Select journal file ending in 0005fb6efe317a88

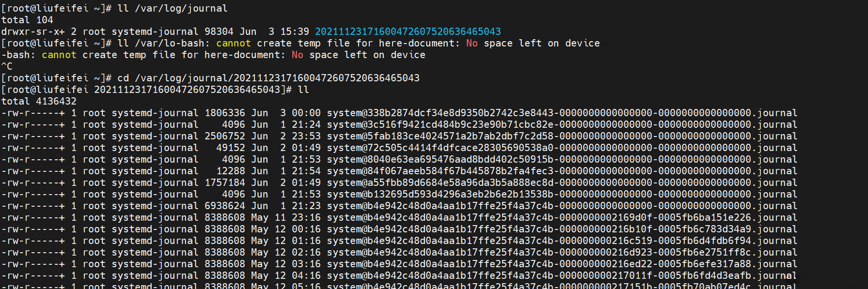pyautogui.click(x=561, y=264)
